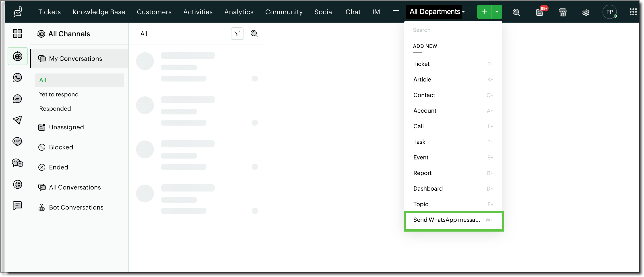Image resolution: width=644 pixels, height=277 pixels.
Task: Choose Dashboard from Add New menu
Action: point(453,188)
